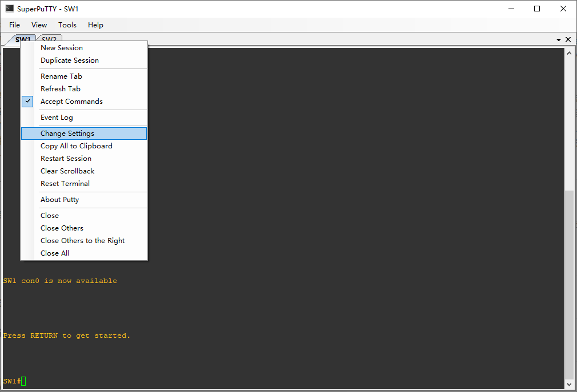Choose Restart Session
This screenshot has height=392, width=577.
[x=85, y=159]
